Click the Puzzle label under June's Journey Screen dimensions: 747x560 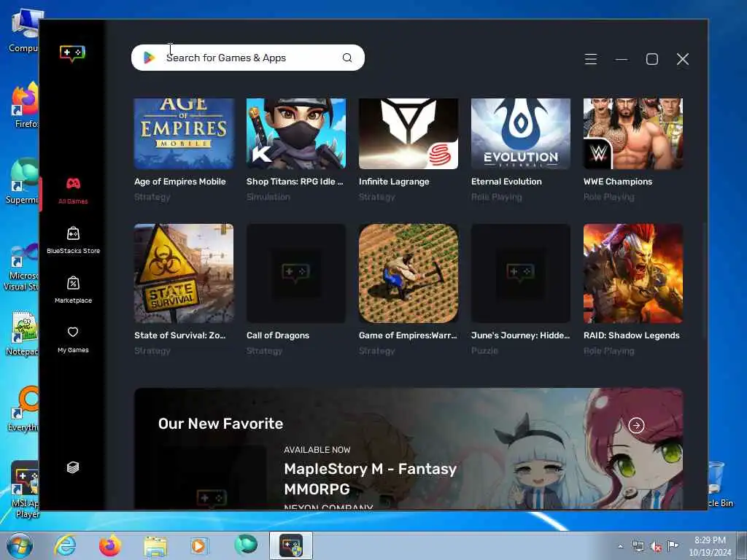tap(484, 351)
